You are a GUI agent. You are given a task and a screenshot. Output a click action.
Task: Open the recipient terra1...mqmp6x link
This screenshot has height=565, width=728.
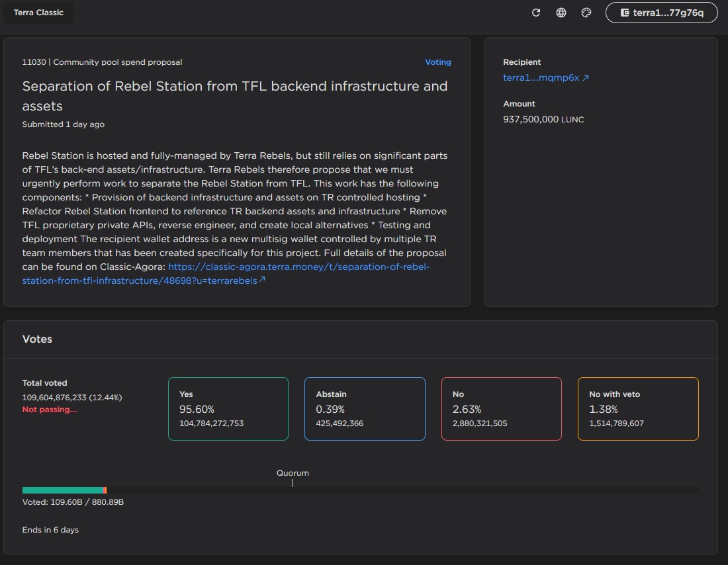tap(545, 77)
